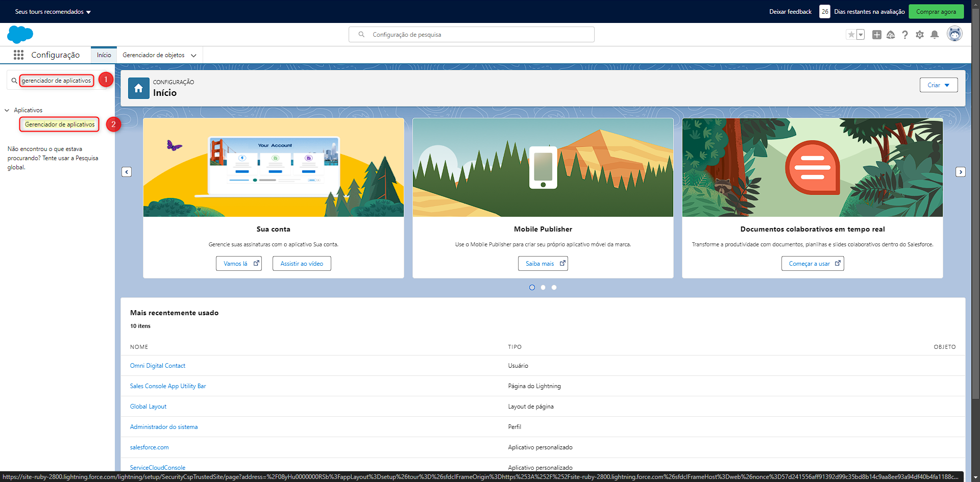Open the salesforce.com link

tap(149, 447)
